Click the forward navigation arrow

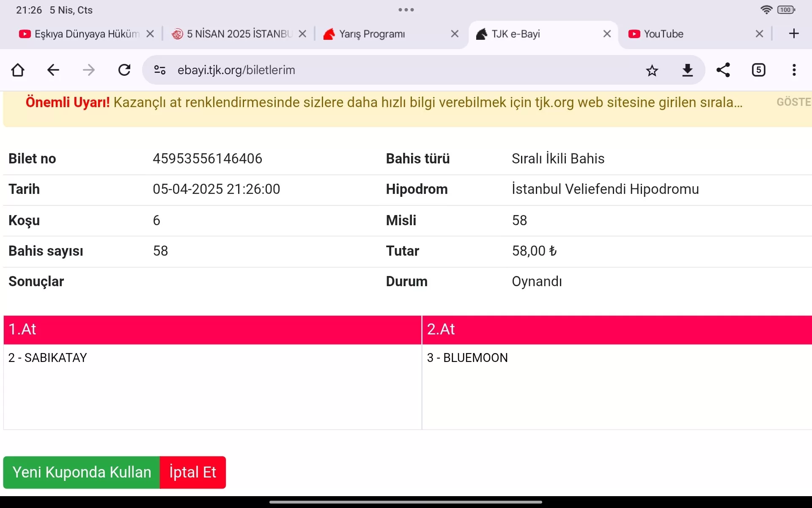pos(89,70)
